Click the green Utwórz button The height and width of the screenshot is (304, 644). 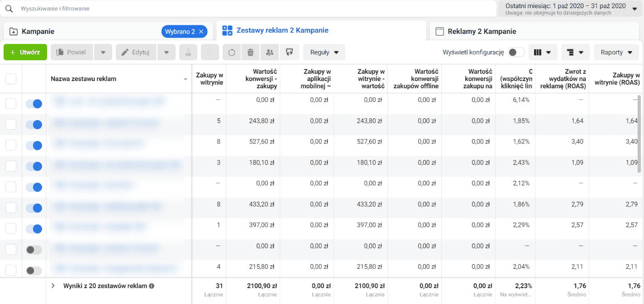[x=25, y=53]
